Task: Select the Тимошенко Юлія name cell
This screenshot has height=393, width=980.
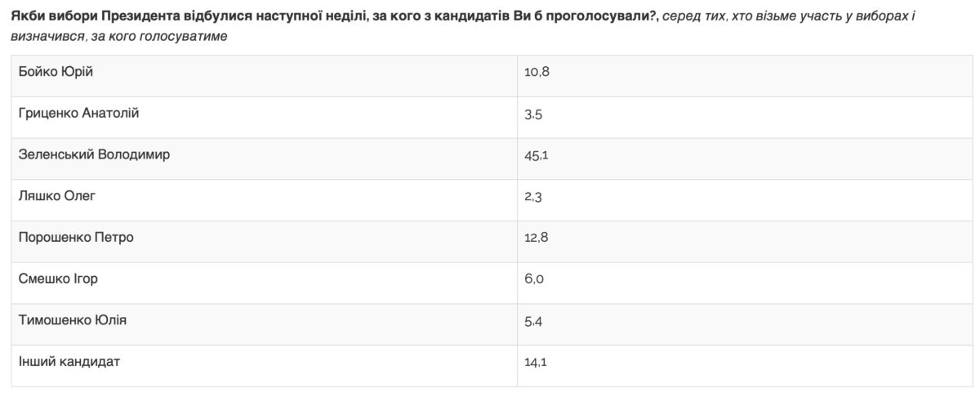Action: [x=72, y=319]
